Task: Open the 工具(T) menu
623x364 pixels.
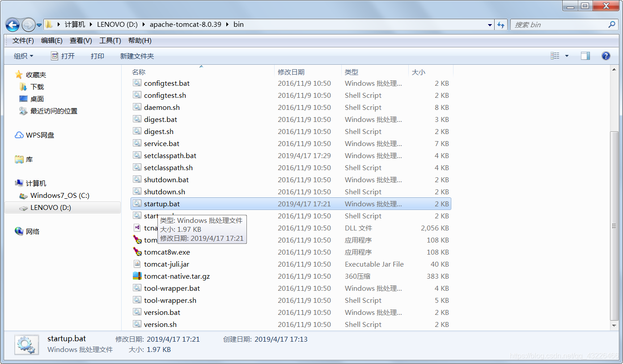Action: (x=110, y=40)
